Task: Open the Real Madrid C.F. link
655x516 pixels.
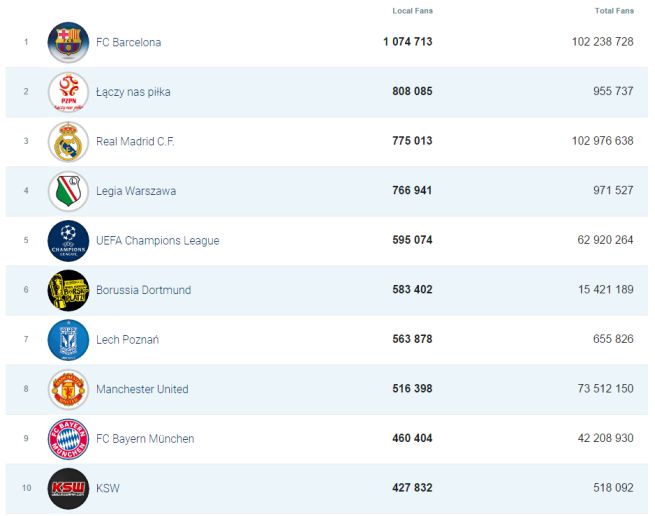Action: tap(135, 141)
